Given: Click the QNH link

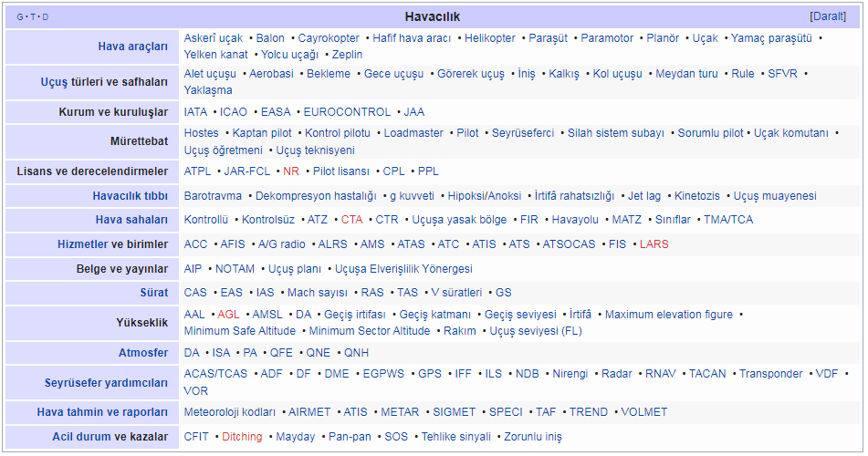Looking at the screenshot, I should (x=357, y=353).
